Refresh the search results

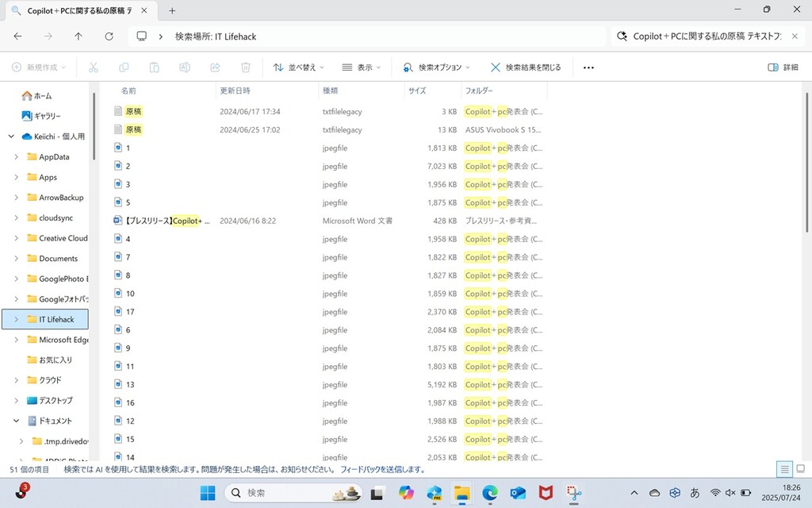tap(109, 37)
